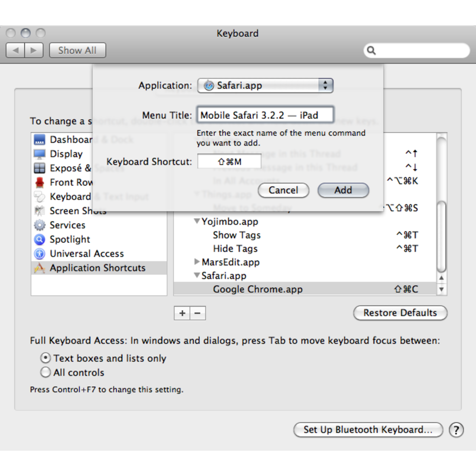Open the Application popup menu showing Safari.app
The width and height of the screenshot is (476, 476).
(x=265, y=86)
